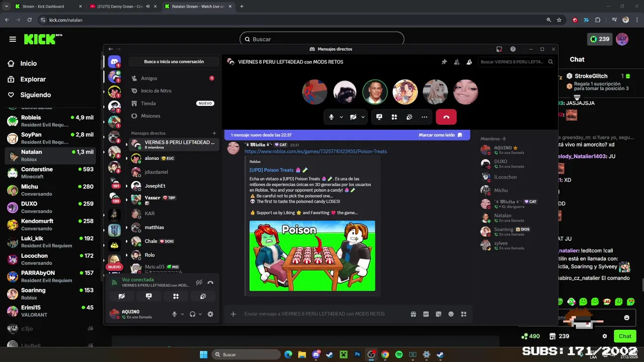Viewport: 644px width, 362px height.
Task: Share screen button in voice panel
Action: click(149, 297)
